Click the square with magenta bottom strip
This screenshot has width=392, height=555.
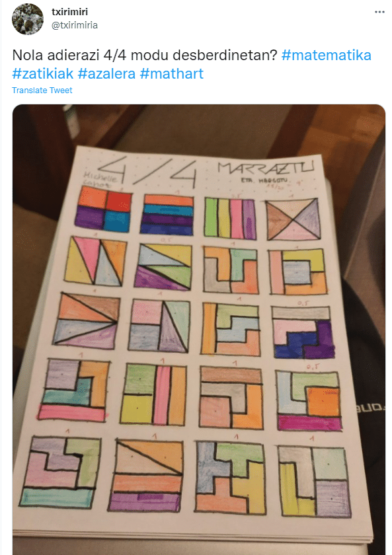[309, 400]
